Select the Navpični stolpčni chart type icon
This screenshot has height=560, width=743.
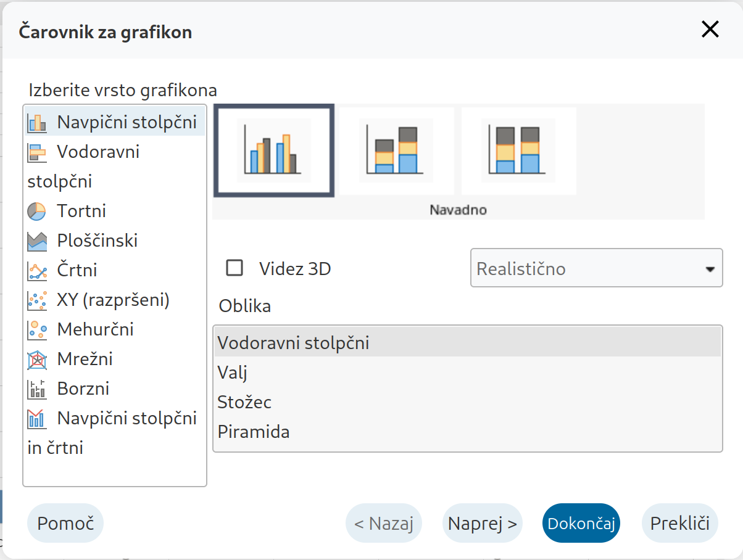point(37,122)
